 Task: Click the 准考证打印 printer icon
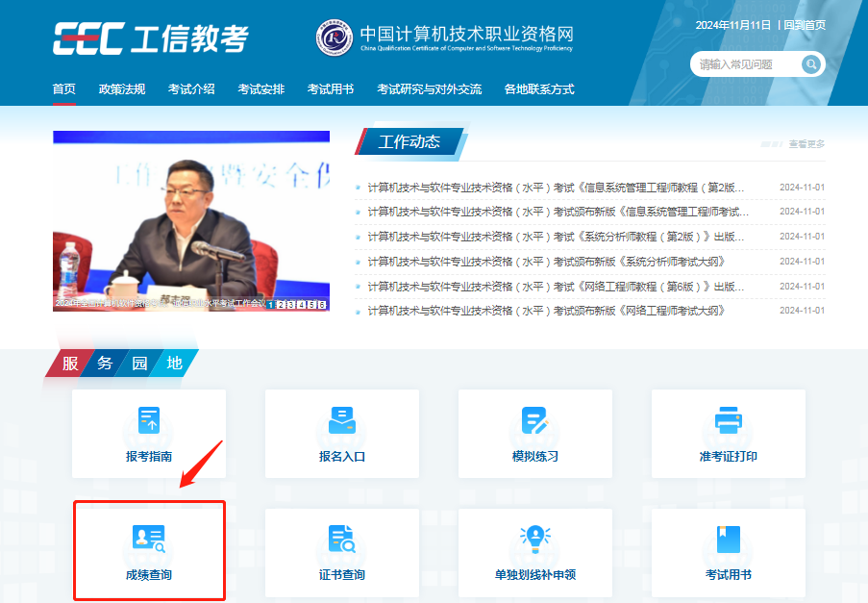click(x=728, y=420)
